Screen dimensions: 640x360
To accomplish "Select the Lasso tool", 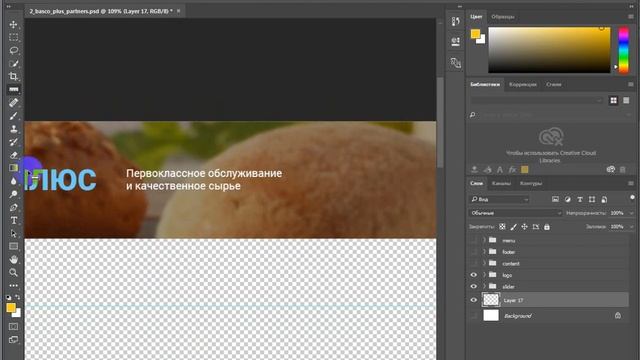I will click(x=13, y=51).
